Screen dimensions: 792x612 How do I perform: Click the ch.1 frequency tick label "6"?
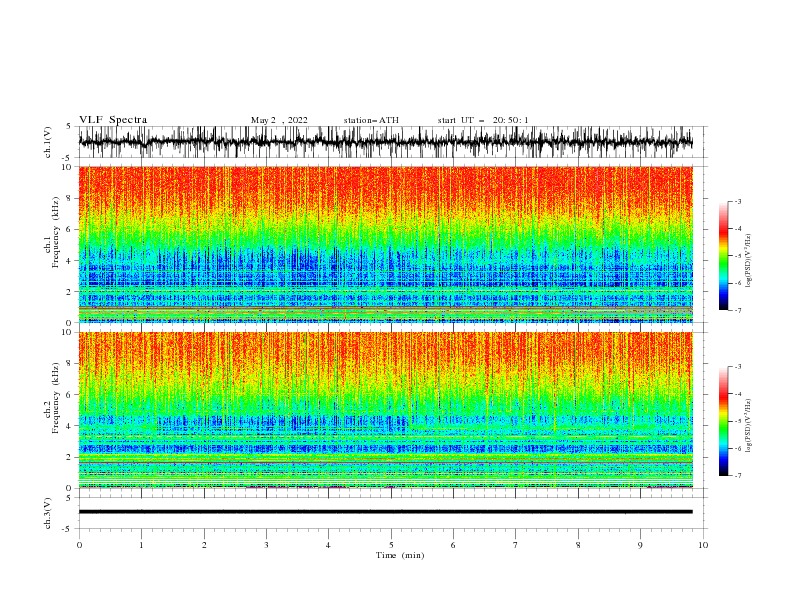pos(70,229)
